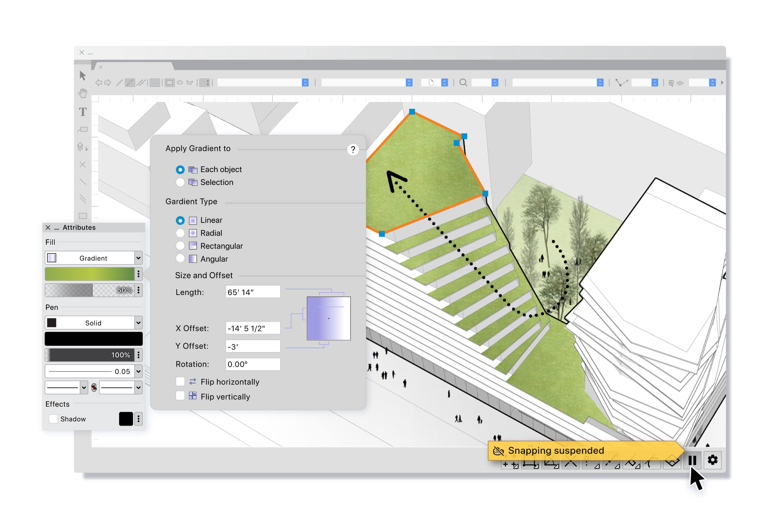Select the Arrow/Selection tool
772x532 pixels.
82,75
